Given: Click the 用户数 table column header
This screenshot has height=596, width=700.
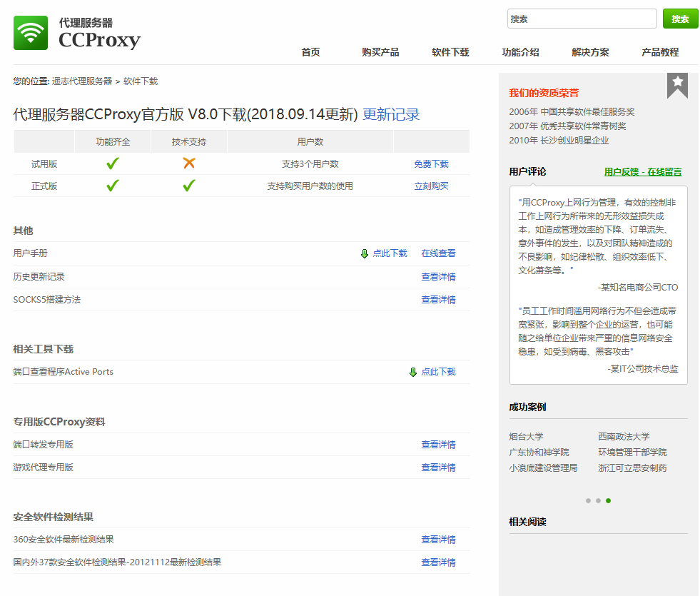Looking at the screenshot, I should (310, 142).
